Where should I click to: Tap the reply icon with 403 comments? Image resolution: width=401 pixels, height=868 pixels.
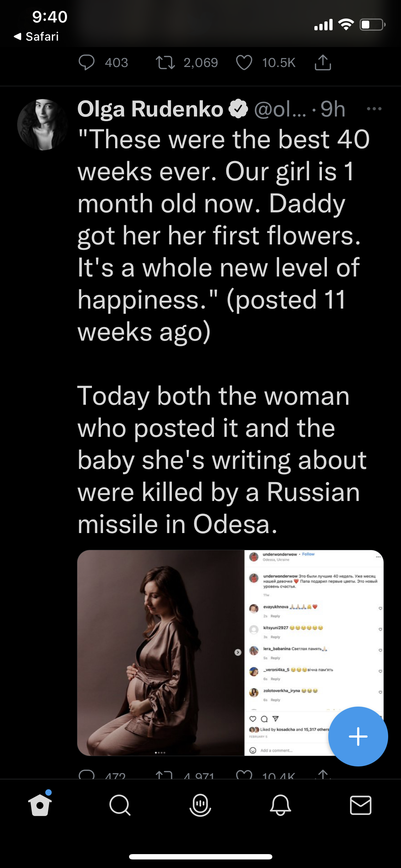point(87,63)
